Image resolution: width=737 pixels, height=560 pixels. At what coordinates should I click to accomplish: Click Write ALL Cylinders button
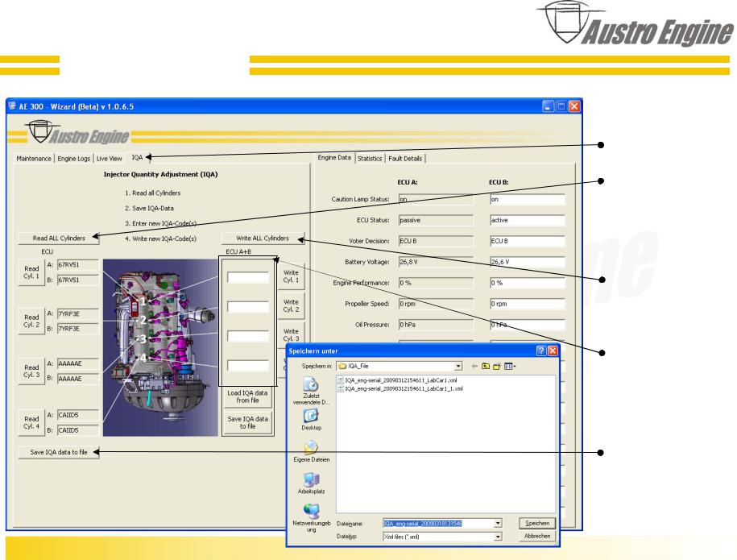point(263,238)
